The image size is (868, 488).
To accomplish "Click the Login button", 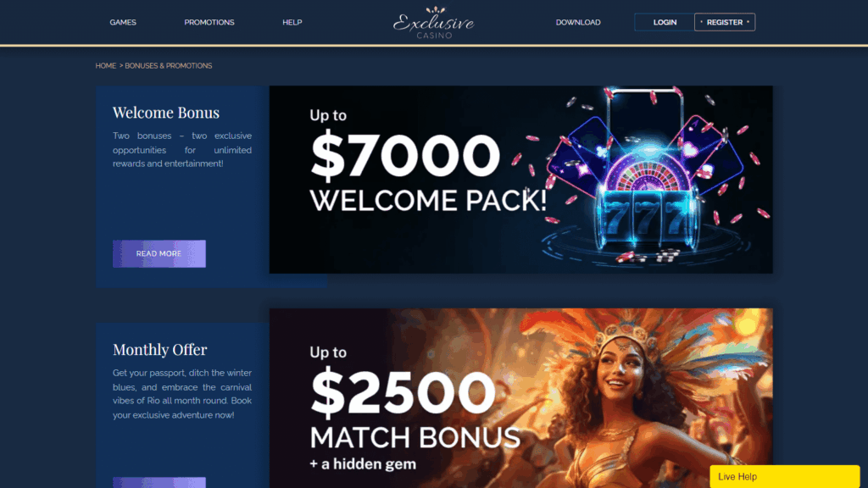I will 665,22.
